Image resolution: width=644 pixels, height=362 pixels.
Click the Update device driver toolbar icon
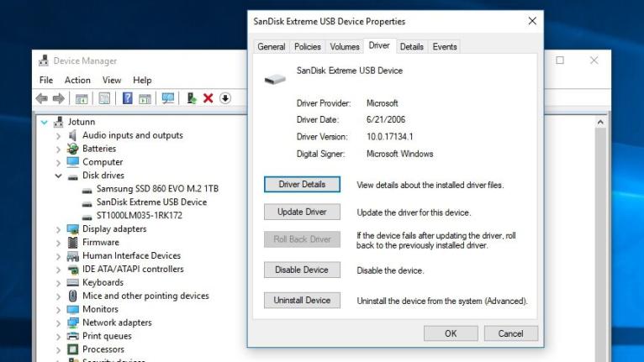pyautogui.click(x=191, y=98)
